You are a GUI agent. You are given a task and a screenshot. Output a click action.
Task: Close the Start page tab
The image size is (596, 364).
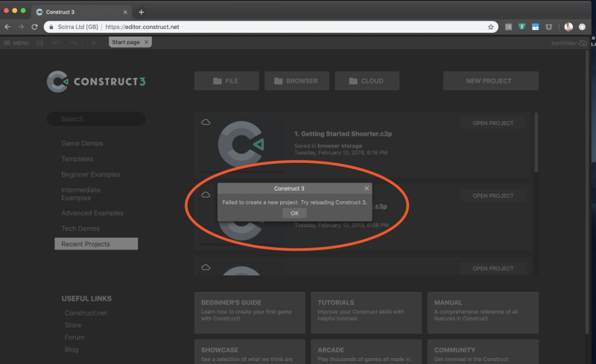click(147, 42)
